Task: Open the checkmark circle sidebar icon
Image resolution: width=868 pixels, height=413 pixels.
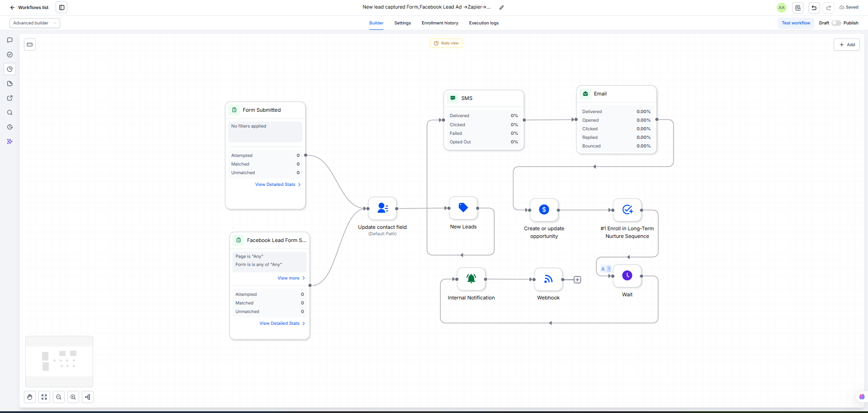Action: point(10,55)
